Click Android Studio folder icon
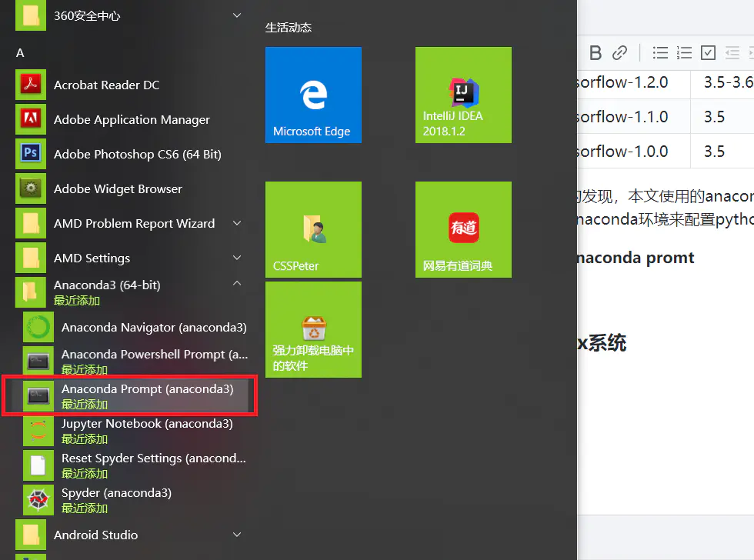Screen dimensions: 754x560 pos(31,535)
